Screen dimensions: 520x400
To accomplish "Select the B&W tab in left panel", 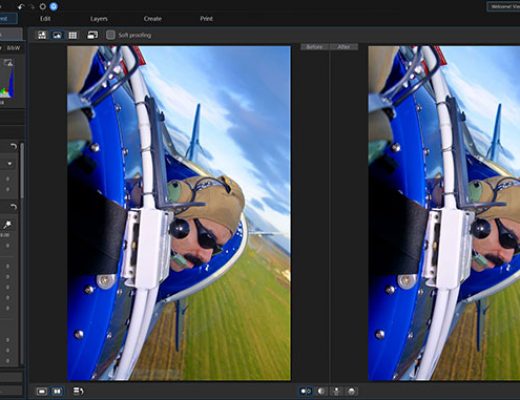I will (13, 48).
